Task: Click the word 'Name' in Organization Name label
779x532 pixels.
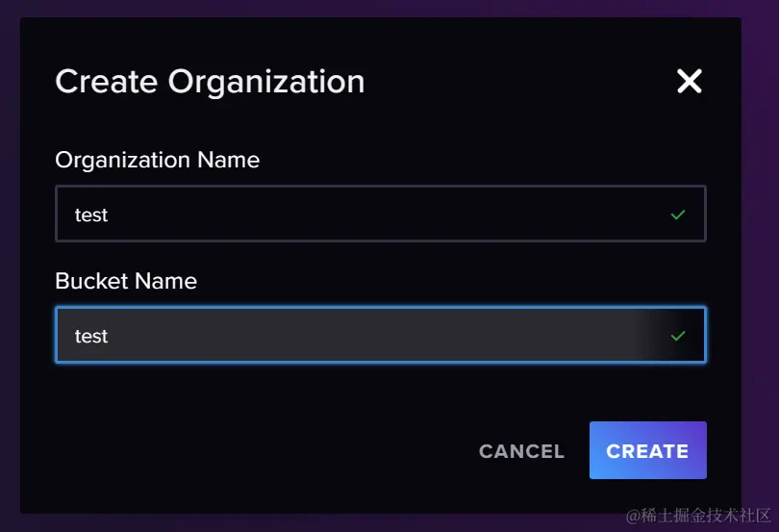Action: click(x=229, y=160)
